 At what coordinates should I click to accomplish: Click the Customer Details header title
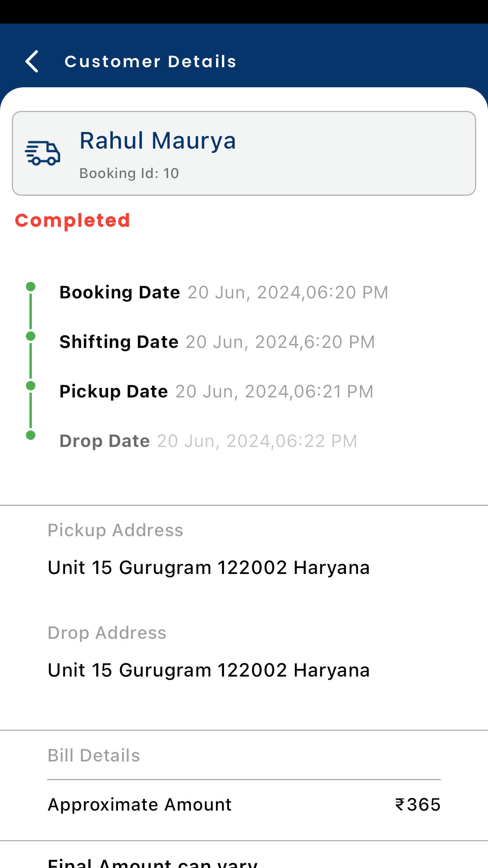pyautogui.click(x=150, y=61)
